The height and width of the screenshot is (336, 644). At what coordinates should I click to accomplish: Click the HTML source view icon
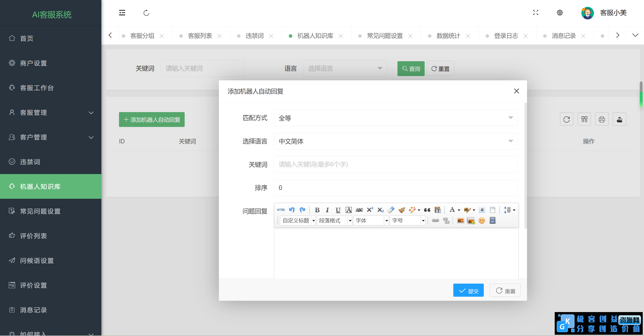[x=281, y=210]
